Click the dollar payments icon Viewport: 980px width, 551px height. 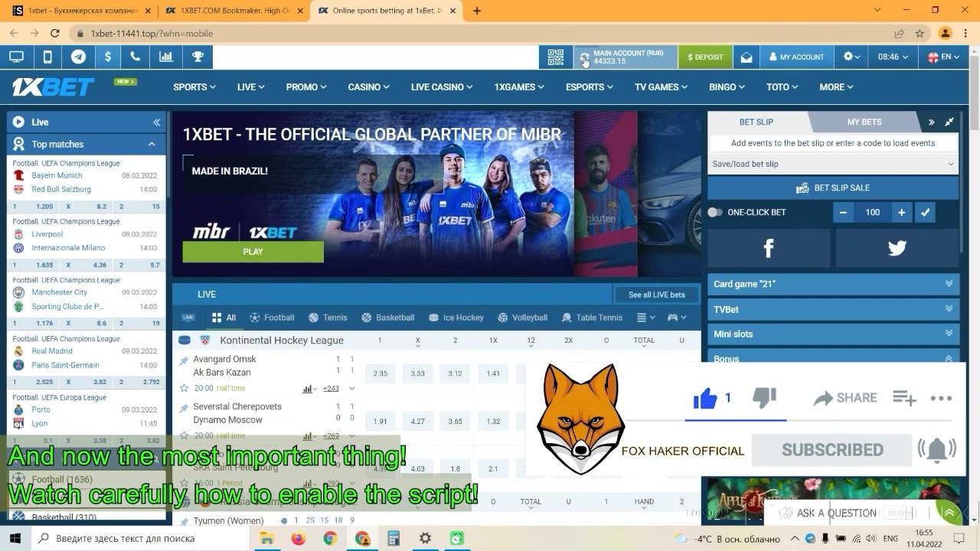pyautogui.click(x=108, y=57)
